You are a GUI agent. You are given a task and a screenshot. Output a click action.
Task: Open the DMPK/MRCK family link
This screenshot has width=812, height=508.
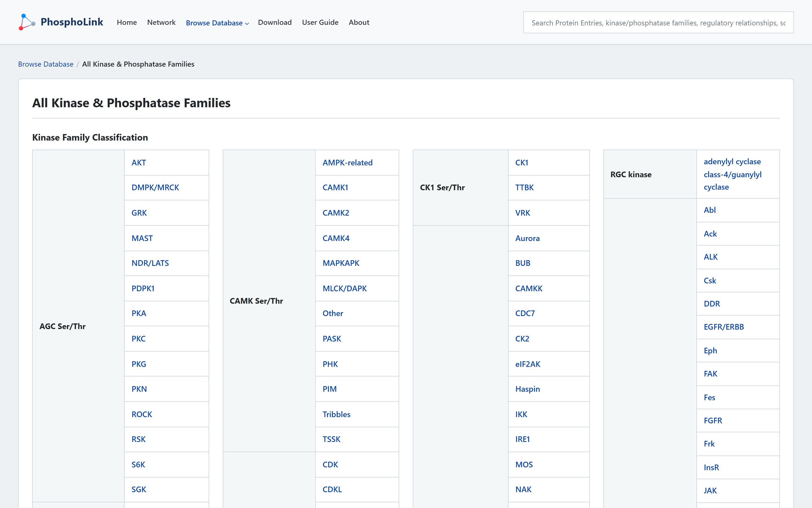155,187
